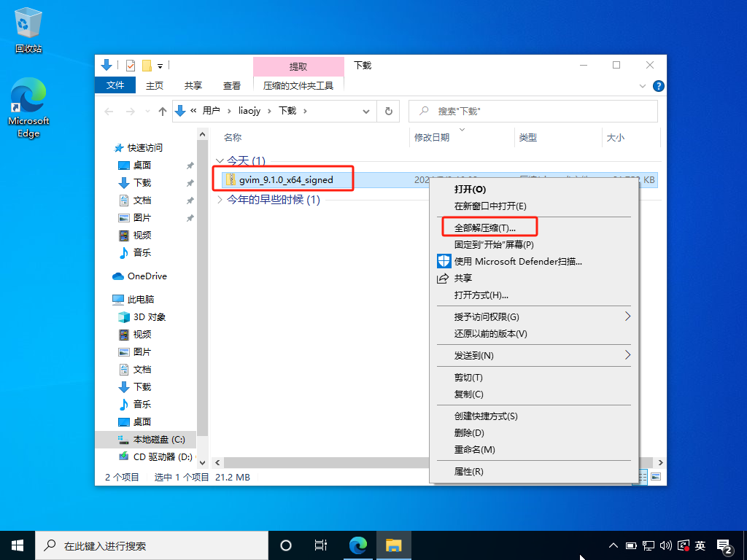Switch to the 共享 ribbon tab
The height and width of the screenshot is (560, 747).
(x=193, y=86)
